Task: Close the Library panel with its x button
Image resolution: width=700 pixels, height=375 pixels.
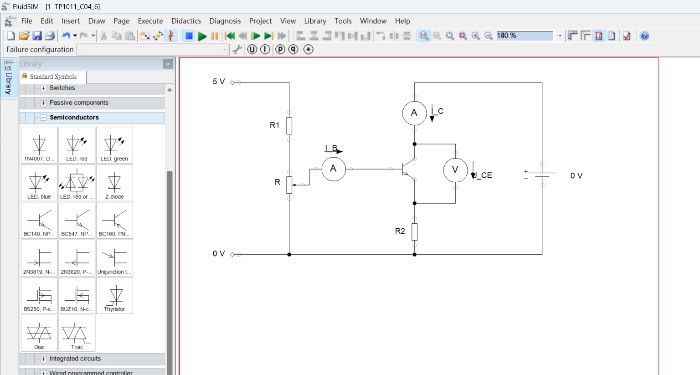Action: (x=168, y=64)
